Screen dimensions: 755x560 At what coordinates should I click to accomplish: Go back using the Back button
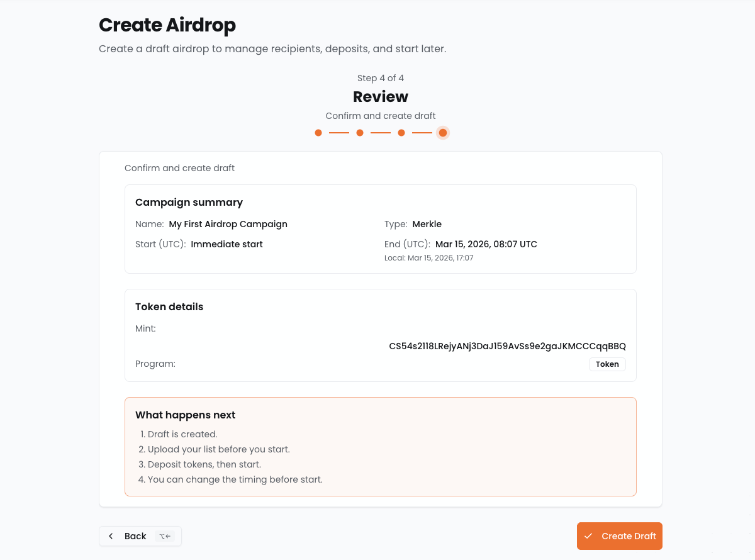point(135,536)
